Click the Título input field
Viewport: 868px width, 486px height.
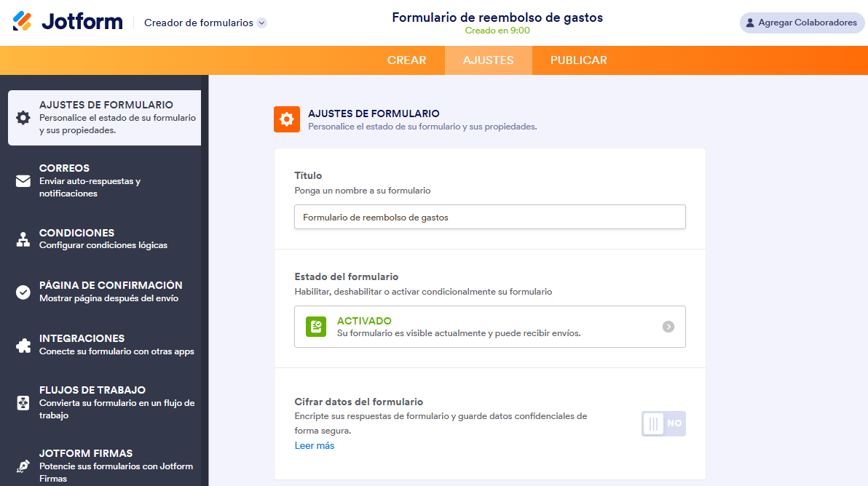pyautogui.click(x=489, y=217)
